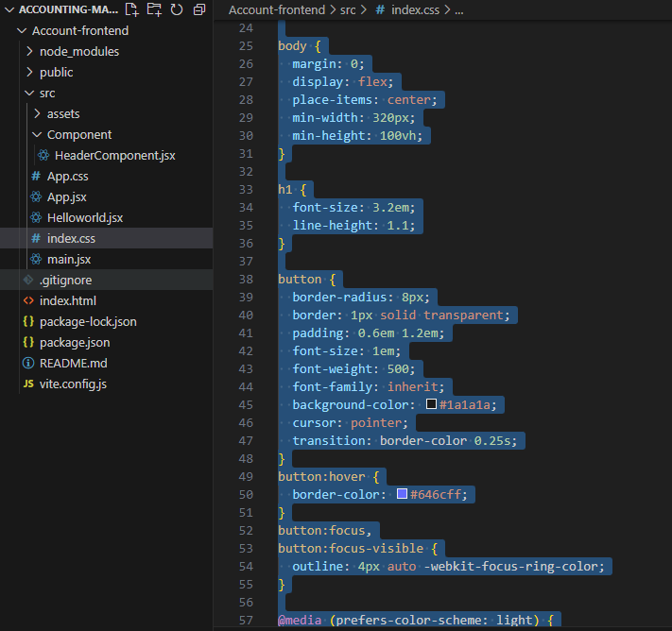672x631 pixels.
Task: Click the 'min-height: 100vh;' declaration
Action: click(357, 135)
